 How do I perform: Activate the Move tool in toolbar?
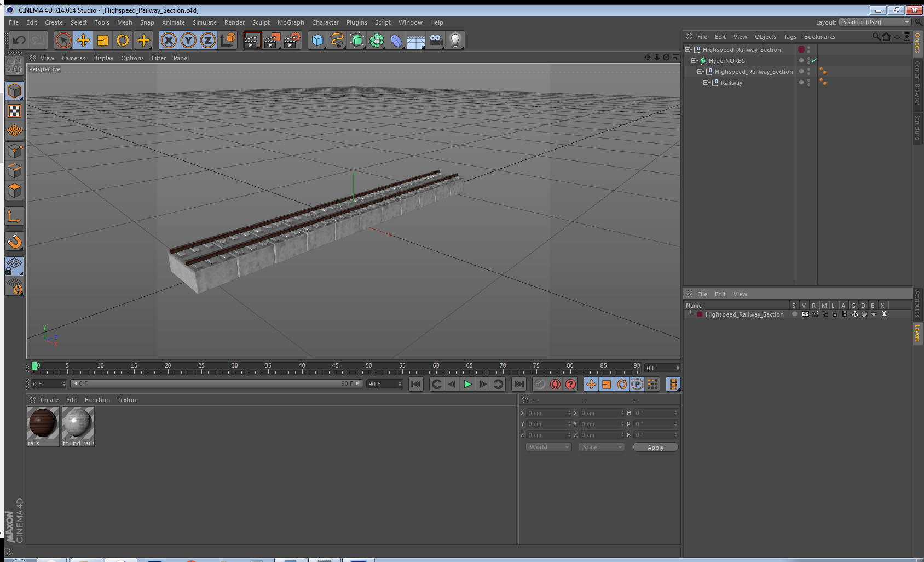83,40
